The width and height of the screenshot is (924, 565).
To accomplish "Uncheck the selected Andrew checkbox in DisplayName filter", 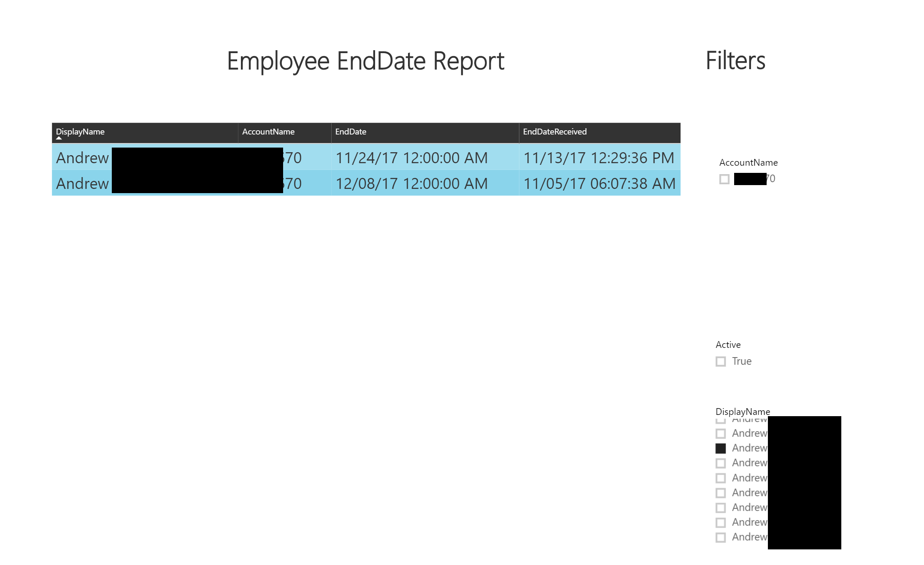I will coord(721,448).
